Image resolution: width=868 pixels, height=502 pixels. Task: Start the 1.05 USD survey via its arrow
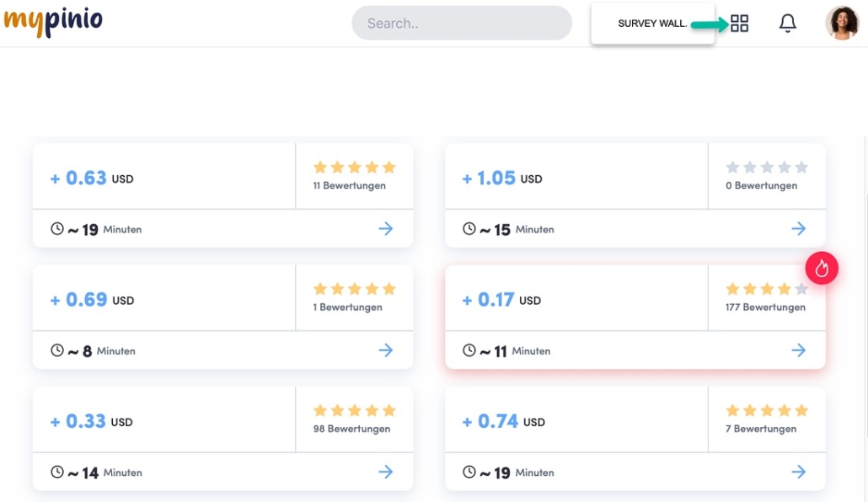[x=798, y=228]
